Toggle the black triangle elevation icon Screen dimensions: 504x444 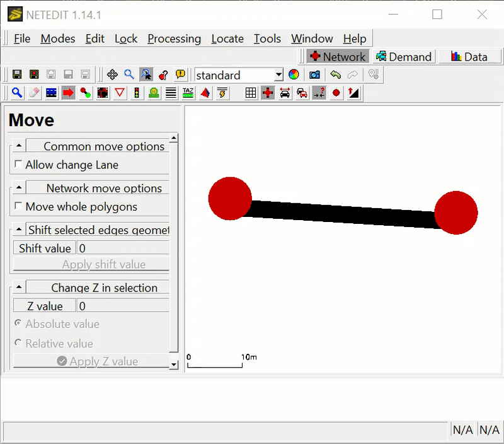353,93
